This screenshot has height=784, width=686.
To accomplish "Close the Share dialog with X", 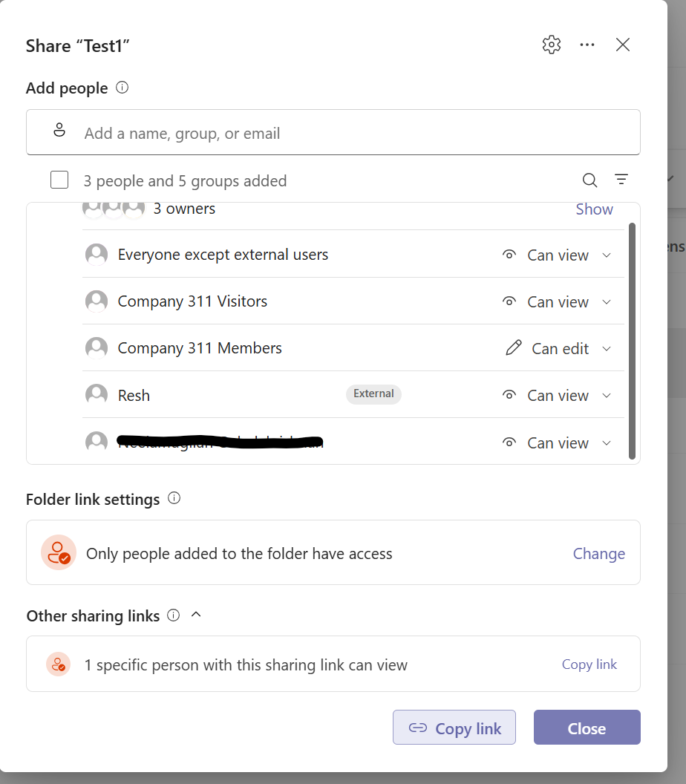I will pos(622,45).
